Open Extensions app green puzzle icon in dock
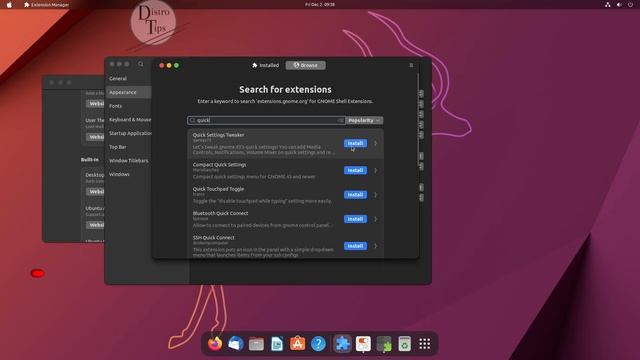Image resolution: width=640 pixels, height=360 pixels. (384, 344)
